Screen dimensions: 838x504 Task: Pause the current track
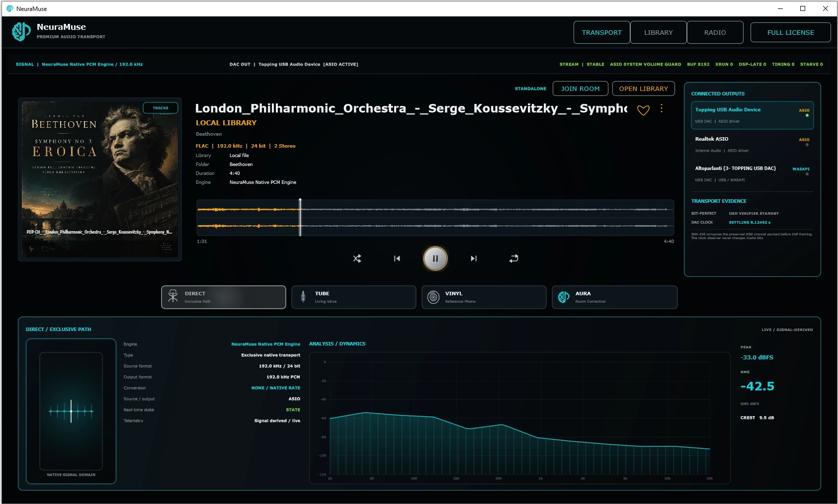pyautogui.click(x=435, y=258)
